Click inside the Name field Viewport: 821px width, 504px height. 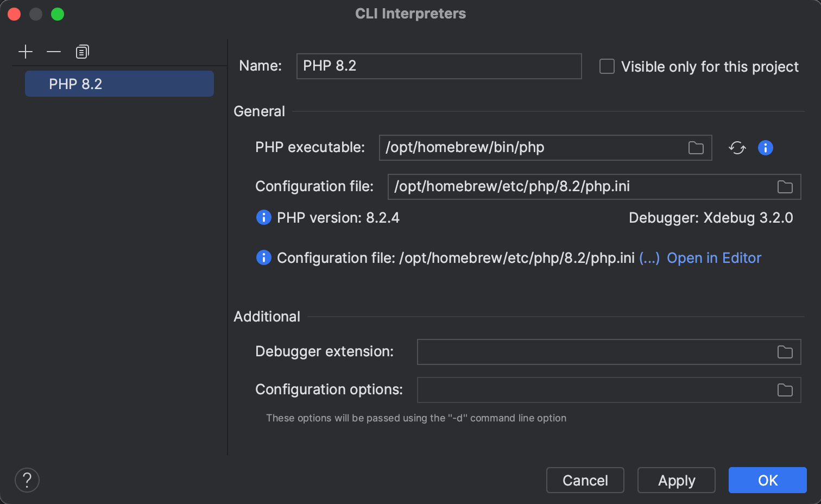439,66
